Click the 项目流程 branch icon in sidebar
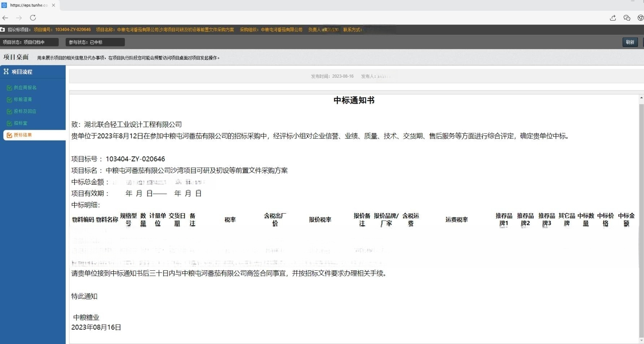The width and height of the screenshot is (644, 344). click(6, 72)
